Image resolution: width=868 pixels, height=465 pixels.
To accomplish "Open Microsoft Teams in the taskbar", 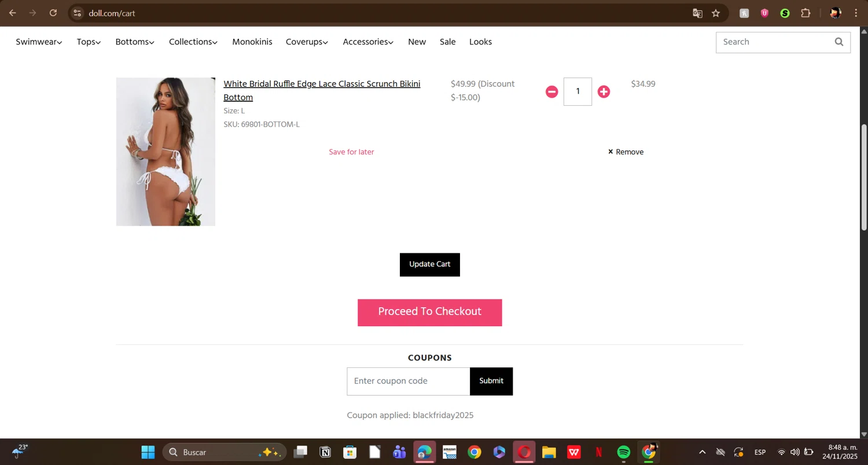I will 399,452.
